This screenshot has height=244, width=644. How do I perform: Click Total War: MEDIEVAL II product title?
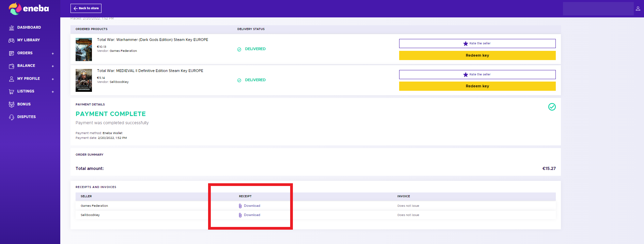150,71
